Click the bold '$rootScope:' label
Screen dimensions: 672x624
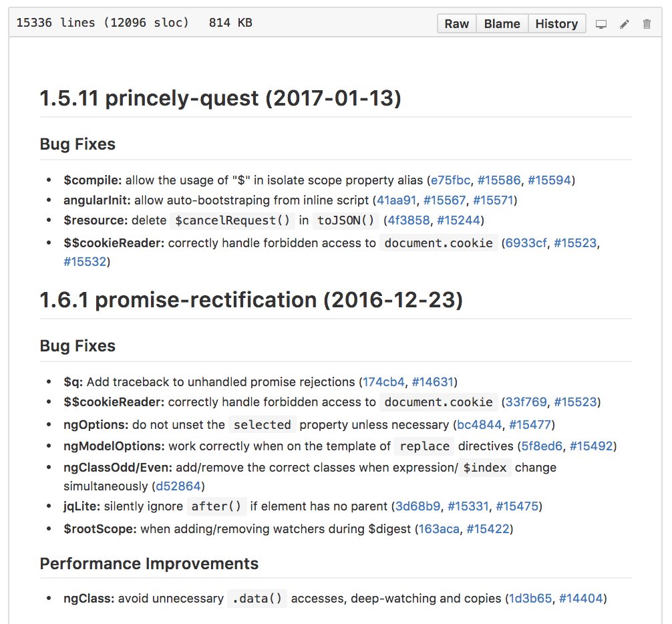[100, 529]
